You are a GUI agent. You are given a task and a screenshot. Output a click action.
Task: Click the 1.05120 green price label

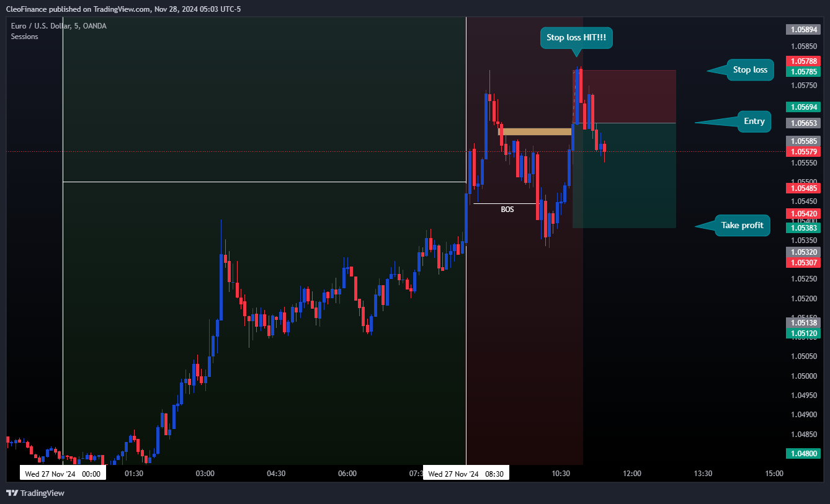pos(803,333)
